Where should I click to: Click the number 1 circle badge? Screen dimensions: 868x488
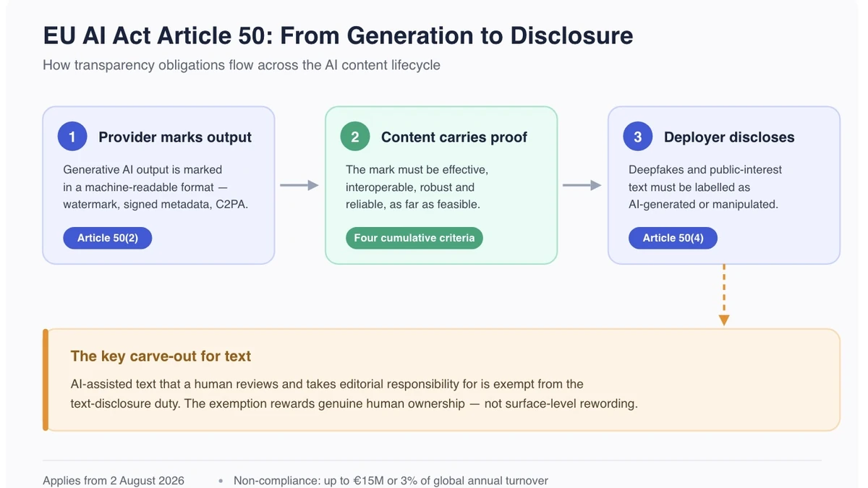pos(72,137)
